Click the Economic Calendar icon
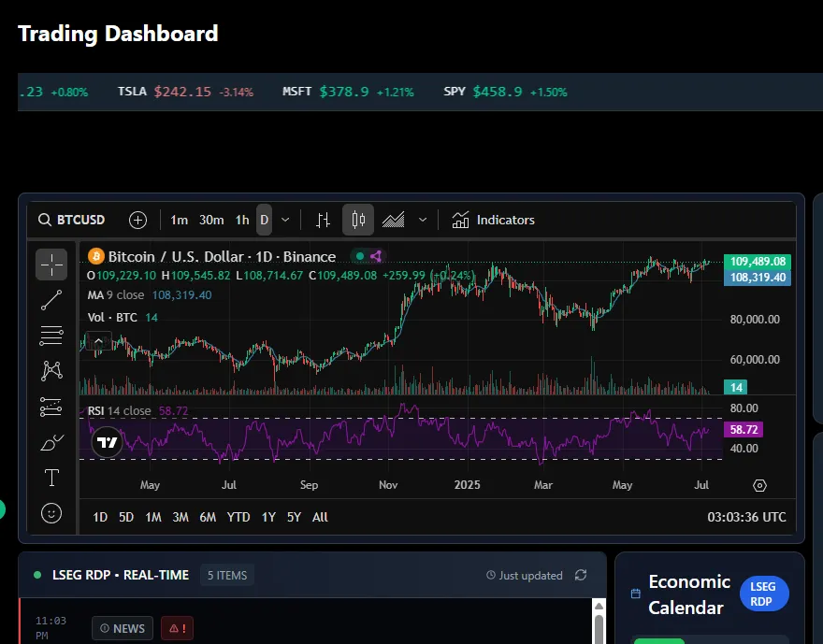Image resolution: width=823 pixels, height=644 pixels. coord(636,594)
